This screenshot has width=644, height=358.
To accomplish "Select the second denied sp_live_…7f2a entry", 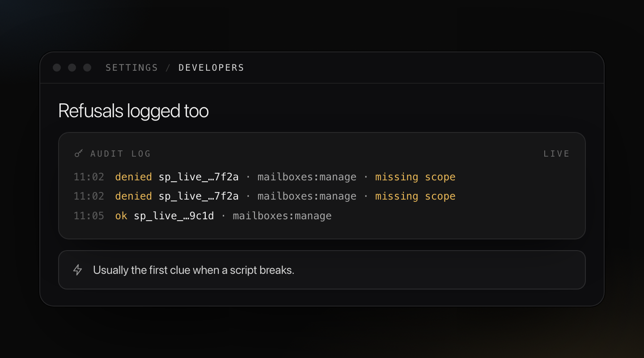I will click(x=264, y=196).
